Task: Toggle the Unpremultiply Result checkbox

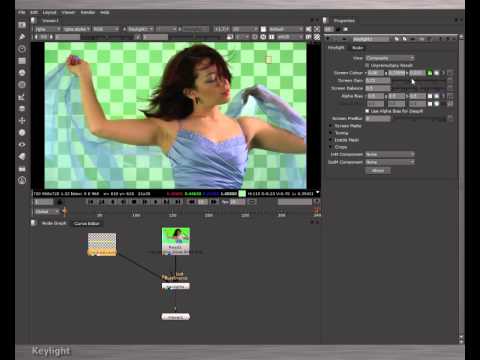Action: [x=367, y=65]
